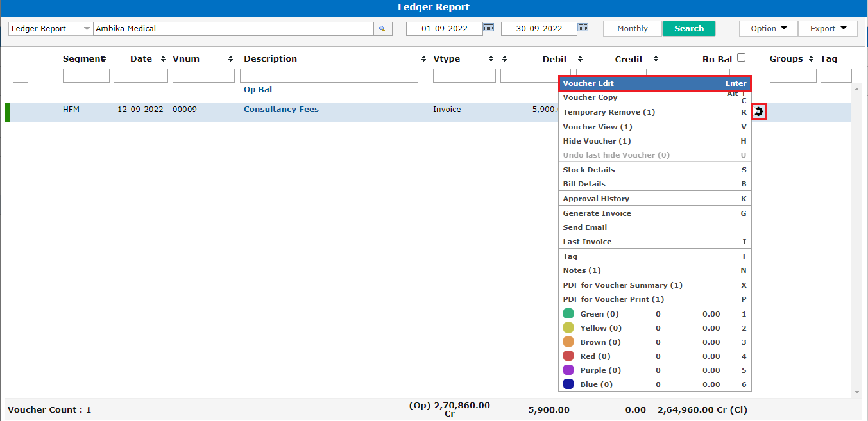Expand the Export dropdown
The image size is (868, 421).
pos(828,28)
